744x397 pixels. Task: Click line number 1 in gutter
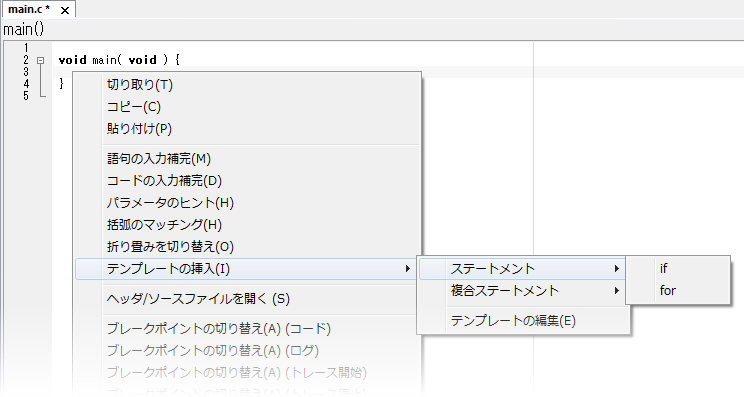coord(26,48)
